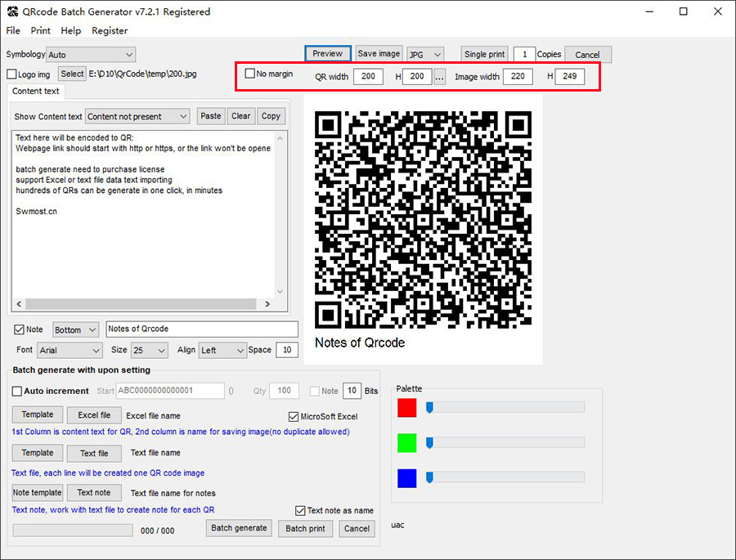Click the Template button beside Excel file
Image resolution: width=736 pixels, height=560 pixels.
38,414
